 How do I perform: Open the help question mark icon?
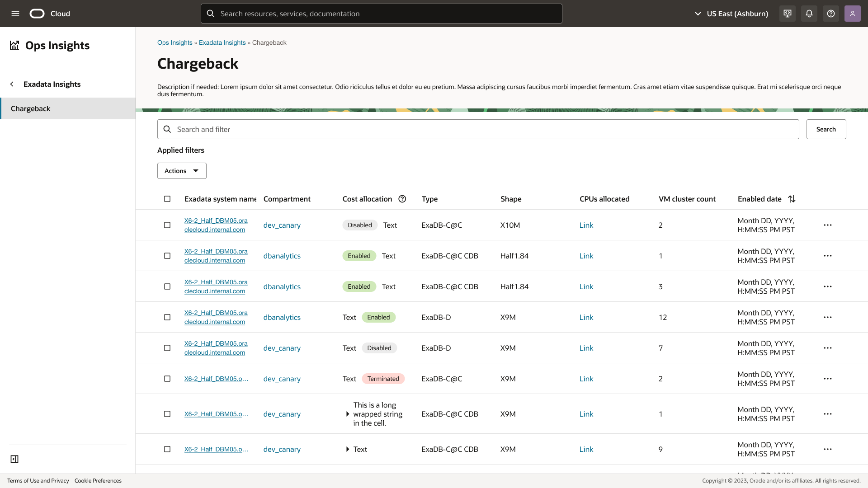click(831, 14)
